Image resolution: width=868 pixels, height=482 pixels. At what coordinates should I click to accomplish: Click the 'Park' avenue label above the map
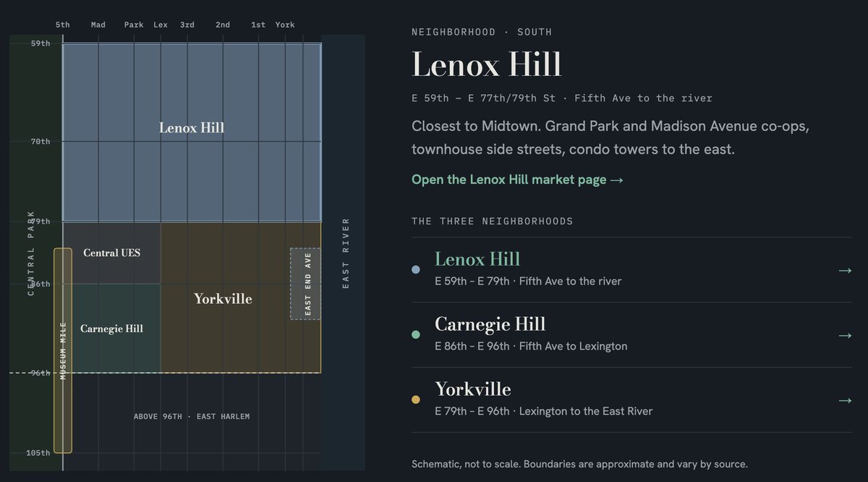click(x=134, y=25)
